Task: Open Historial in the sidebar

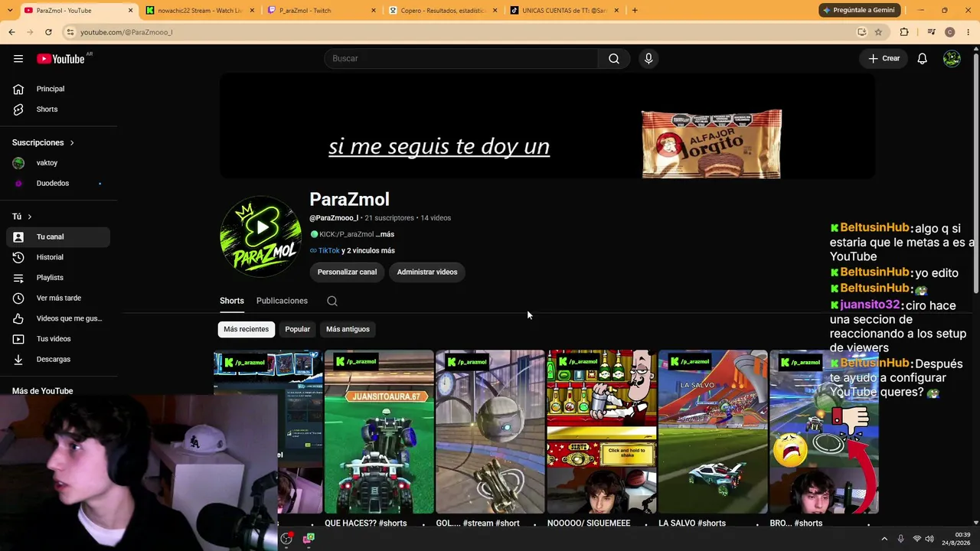Action: pyautogui.click(x=58, y=257)
